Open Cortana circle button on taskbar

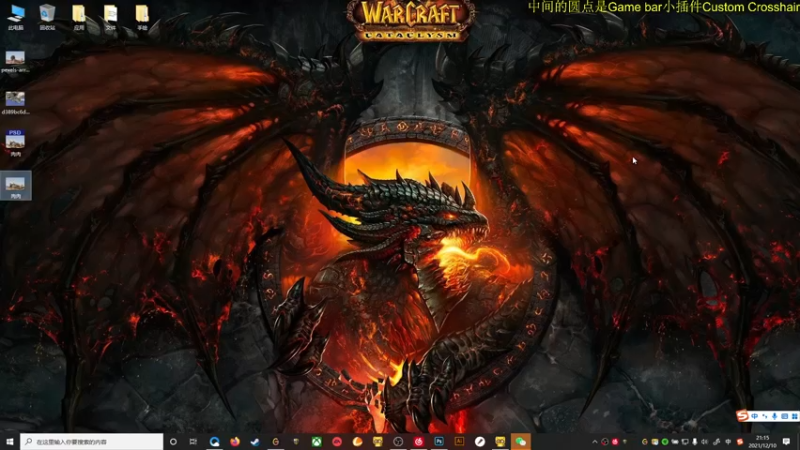coord(173,442)
